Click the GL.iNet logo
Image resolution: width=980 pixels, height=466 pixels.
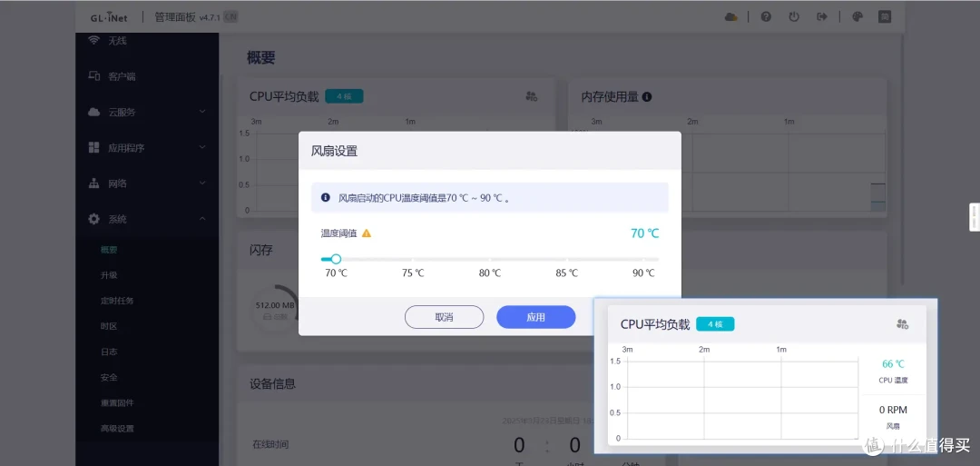click(110, 17)
